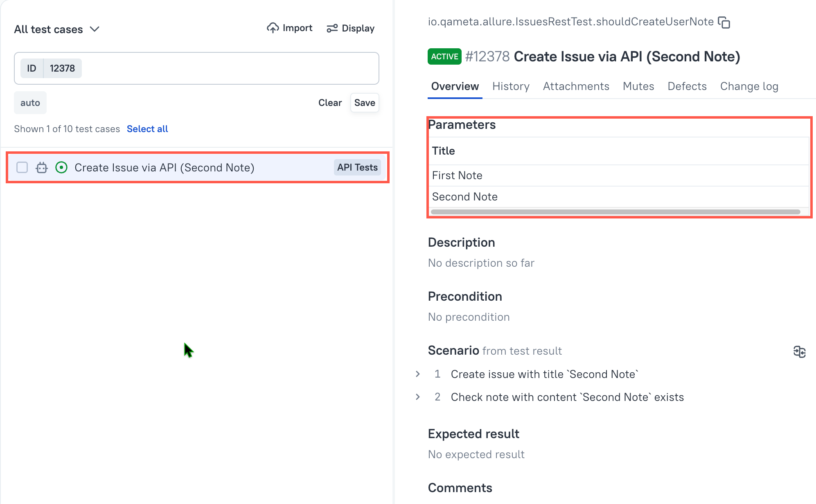Save the current filter
This screenshot has height=504, width=816.
(364, 103)
